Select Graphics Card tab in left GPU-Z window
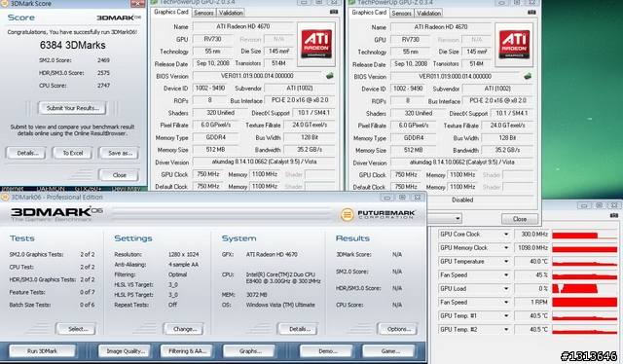This screenshot has height=364, width=623. point(171,12)
